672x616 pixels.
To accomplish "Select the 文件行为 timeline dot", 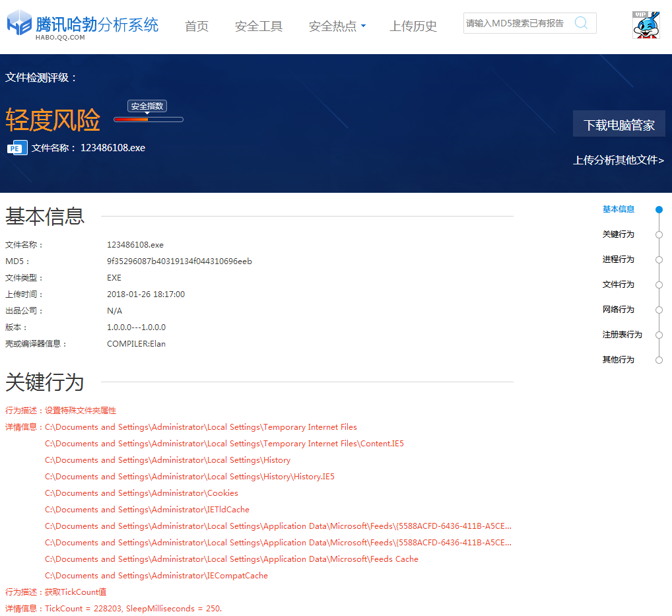I will point(659,285).
